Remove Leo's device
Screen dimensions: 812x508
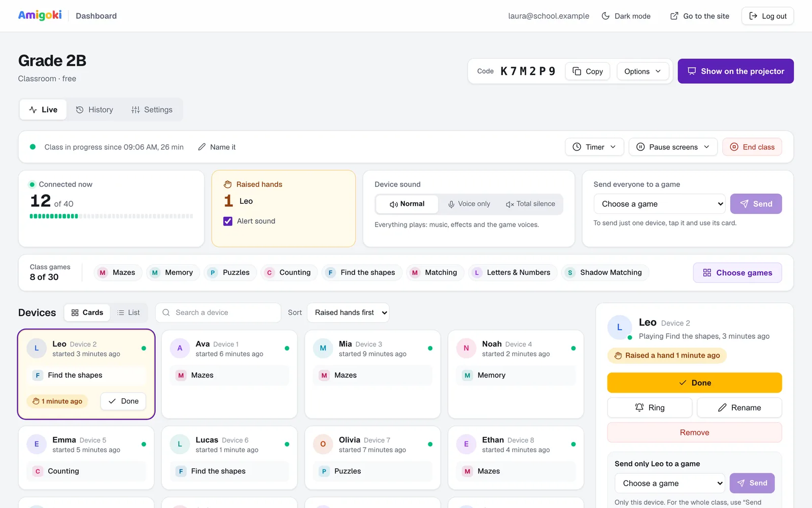[x=694, y=432]
